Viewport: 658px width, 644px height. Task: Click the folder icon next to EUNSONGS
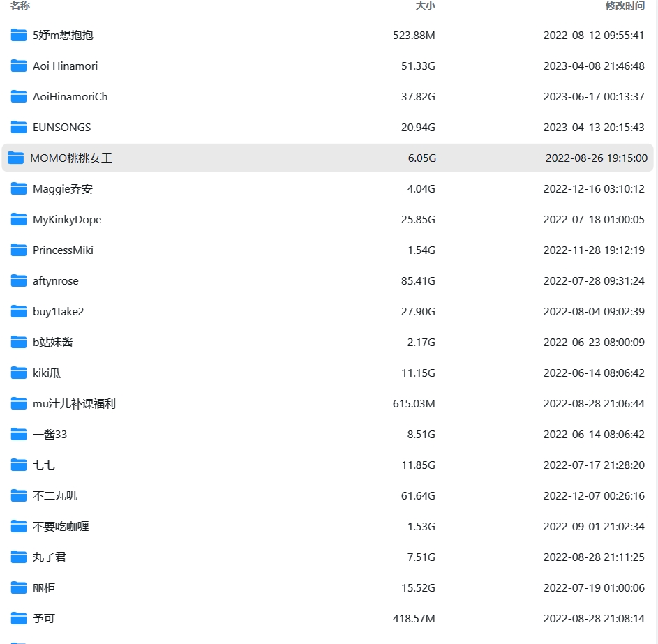(19, 128)
